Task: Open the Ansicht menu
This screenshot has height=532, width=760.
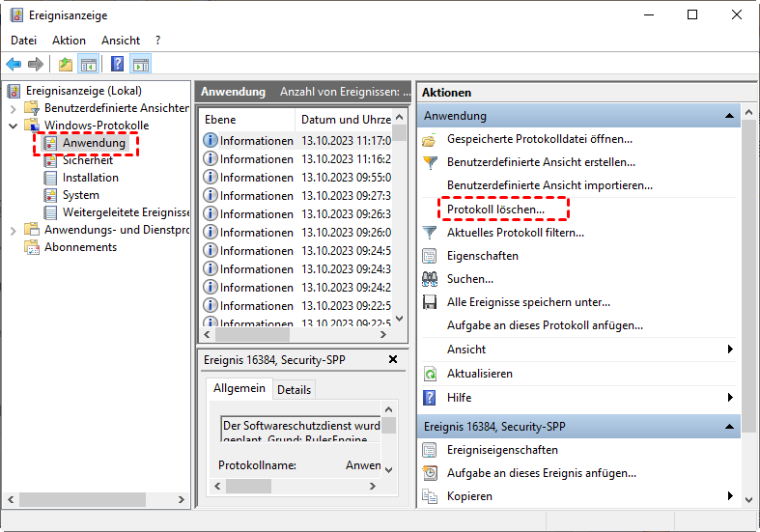Action: [x=121, y=41]
